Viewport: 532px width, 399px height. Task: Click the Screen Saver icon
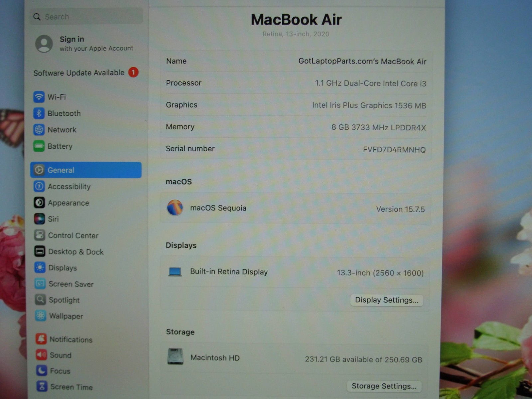pyautogui.click(x=40, y=284)
